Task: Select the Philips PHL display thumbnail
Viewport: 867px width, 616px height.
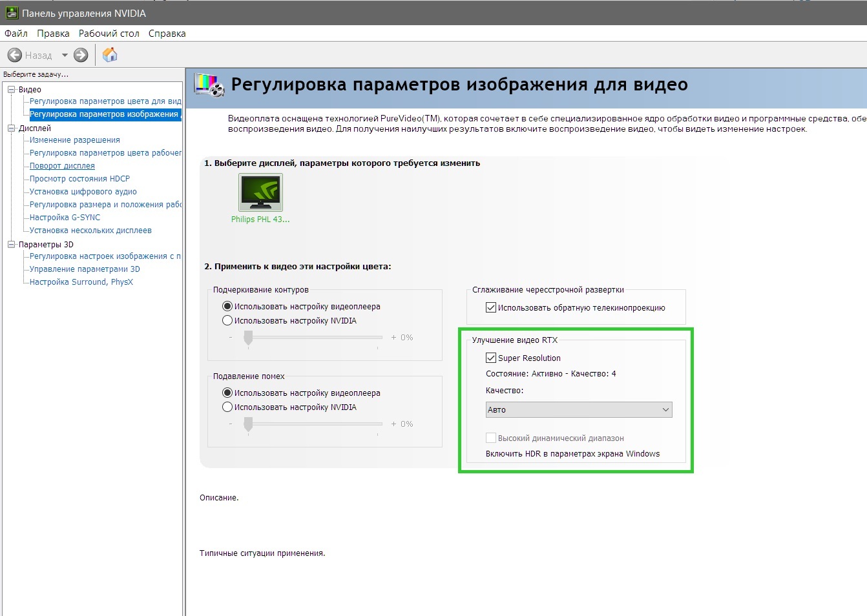Action: (x=260, y=192)
